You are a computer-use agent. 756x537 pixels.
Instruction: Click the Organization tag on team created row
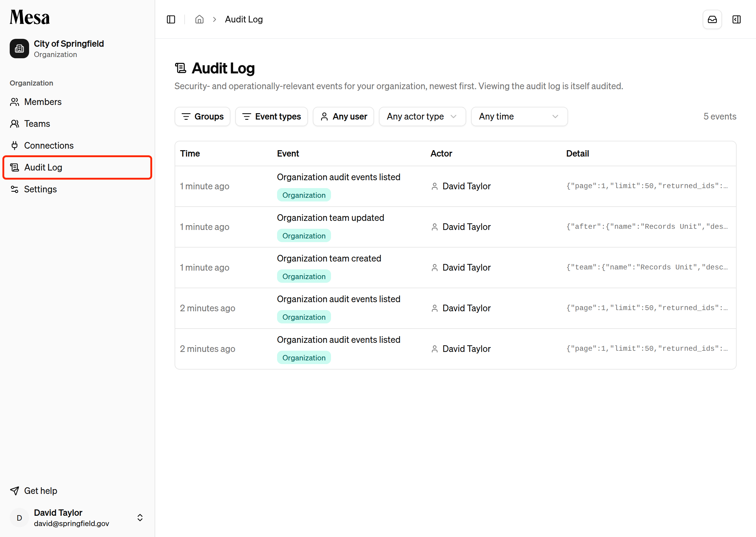(x=304, y=276)
